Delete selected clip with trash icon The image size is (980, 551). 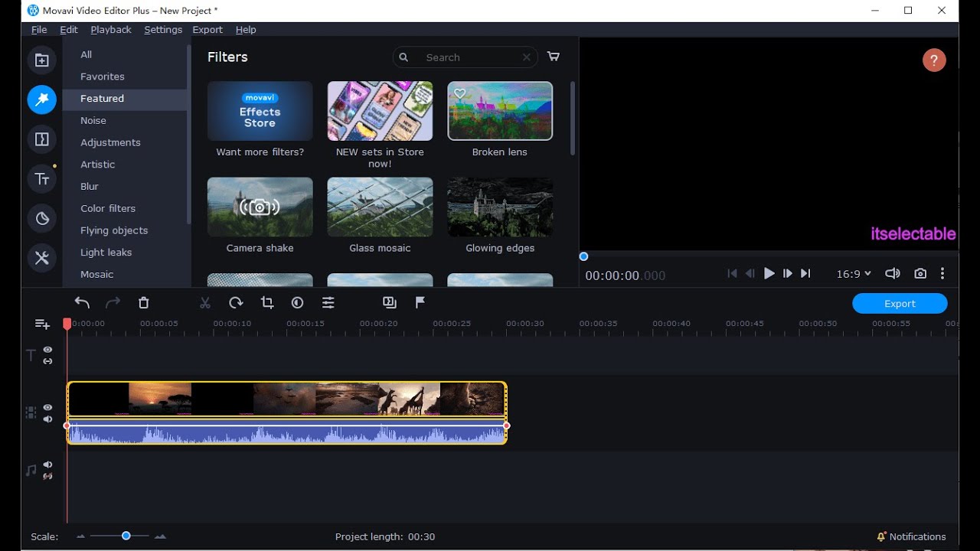pyautogui.click(x=143, y=303)
